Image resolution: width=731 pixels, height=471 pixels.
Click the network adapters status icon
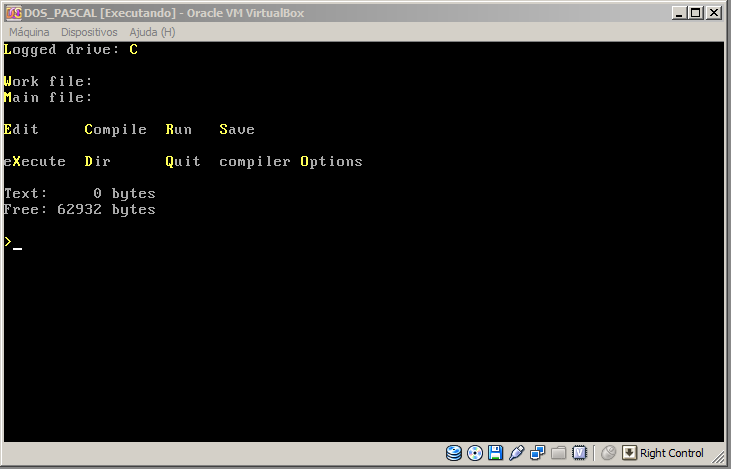538,453
